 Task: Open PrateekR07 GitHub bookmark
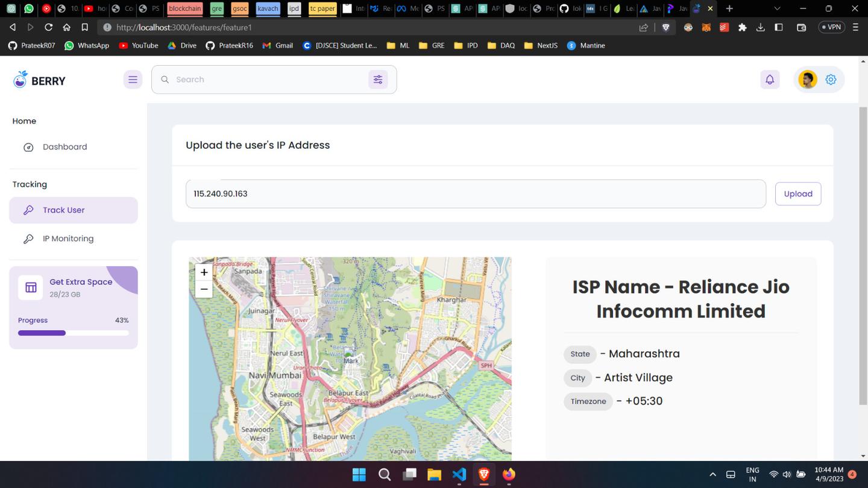31,45
